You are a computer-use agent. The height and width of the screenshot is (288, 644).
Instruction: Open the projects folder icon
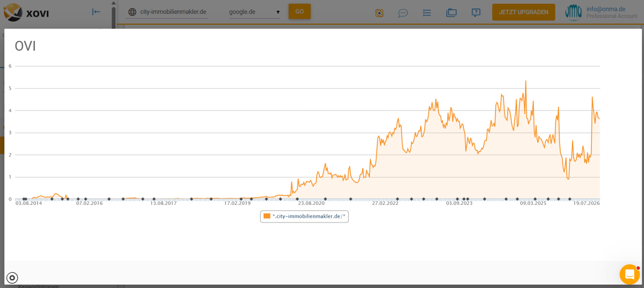(451, 12)
